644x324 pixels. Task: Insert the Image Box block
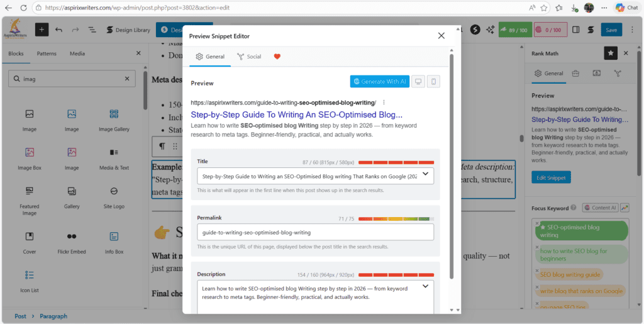point(30,159)
